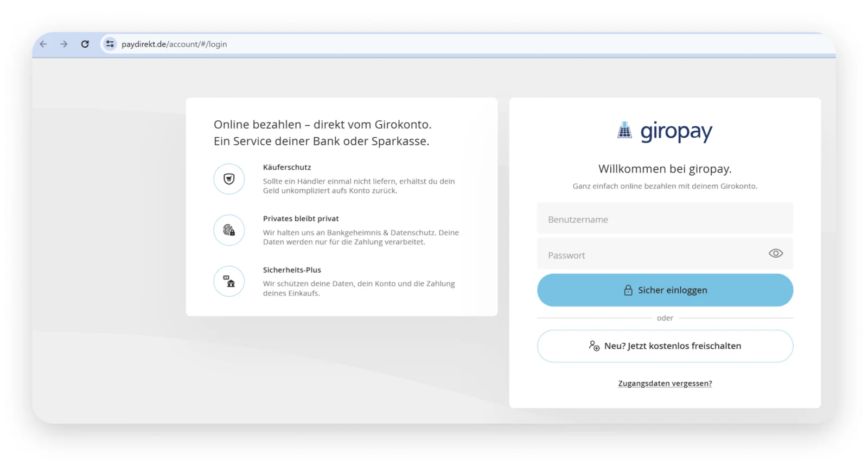Image resolution: width=868 pixels, height=467 pixels.
Task: Click the line 'Ein Service deiner Bank oder Sparkasse.'
Action: click(322, 141)
